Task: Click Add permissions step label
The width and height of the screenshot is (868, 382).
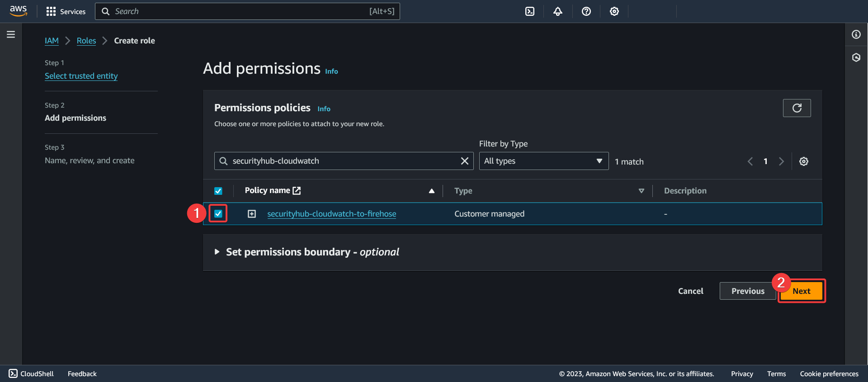Action: (75, 118)
